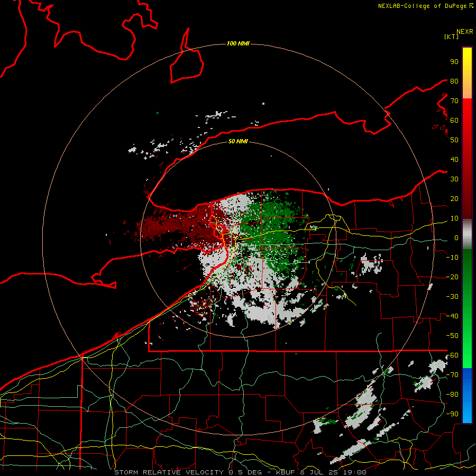476x476 pixels.
Task: Click the 10 value on velocity scale
Action: pos(454,218)
